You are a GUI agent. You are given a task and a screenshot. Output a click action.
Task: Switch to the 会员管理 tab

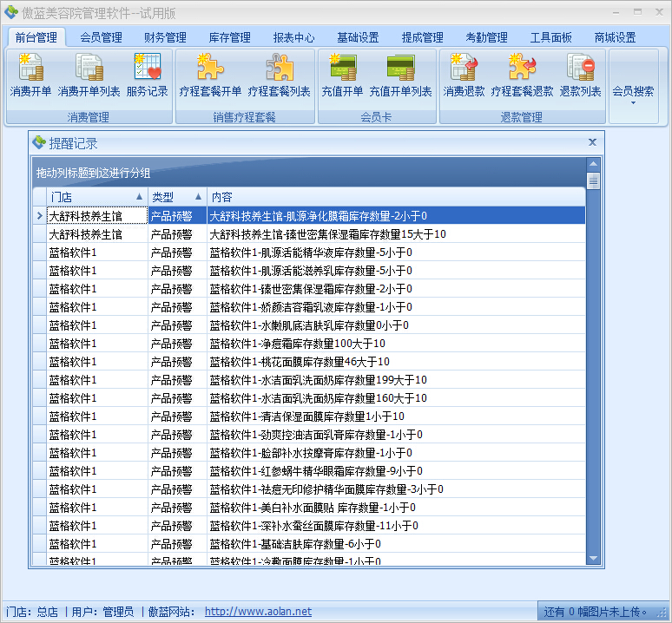click(101, 37)
